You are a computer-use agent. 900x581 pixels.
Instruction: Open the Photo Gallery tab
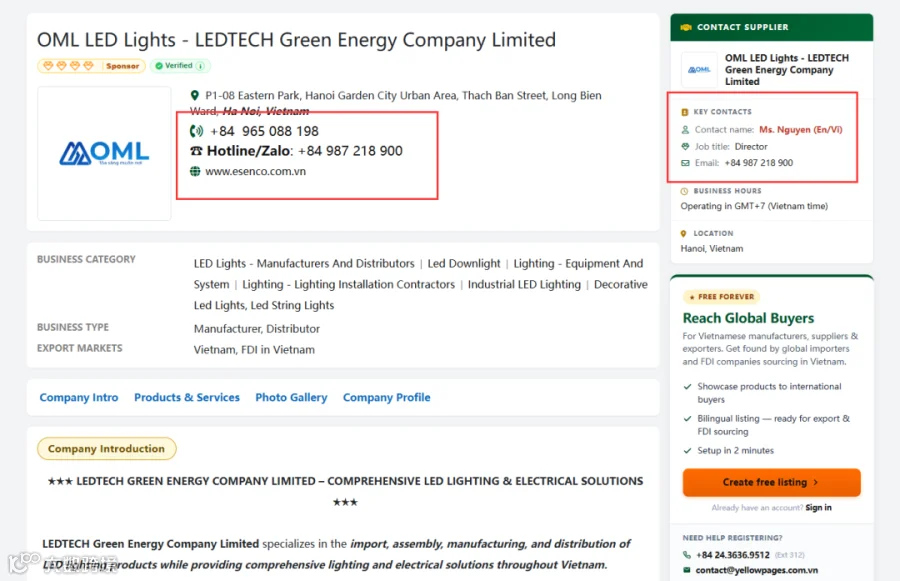coord(291,397)
